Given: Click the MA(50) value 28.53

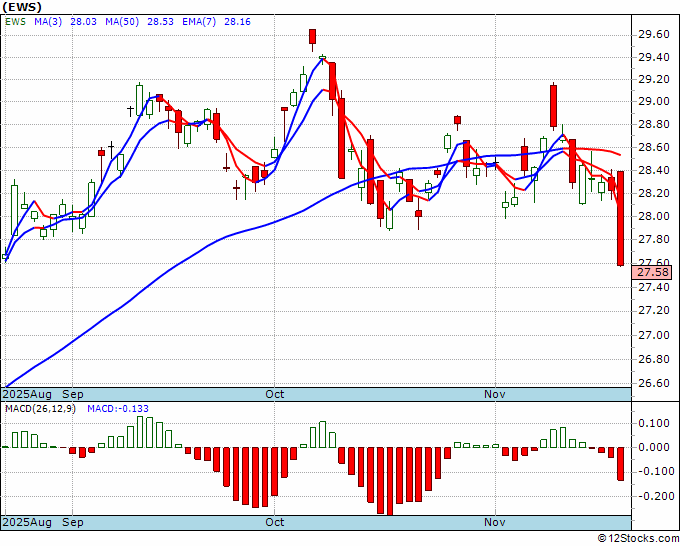Looking at the screenshot, I should point(160,22).
